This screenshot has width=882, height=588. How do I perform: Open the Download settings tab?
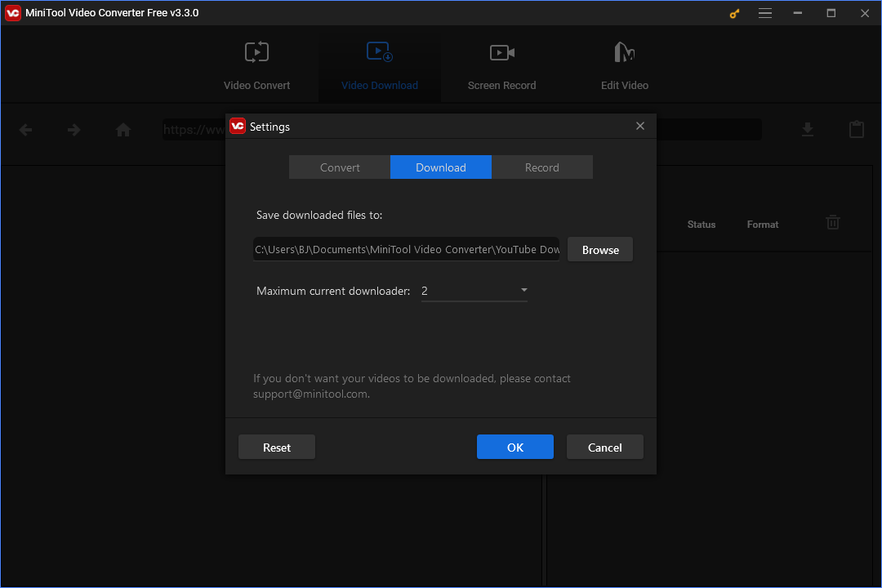pyautogui.click(x=440, y=167)
